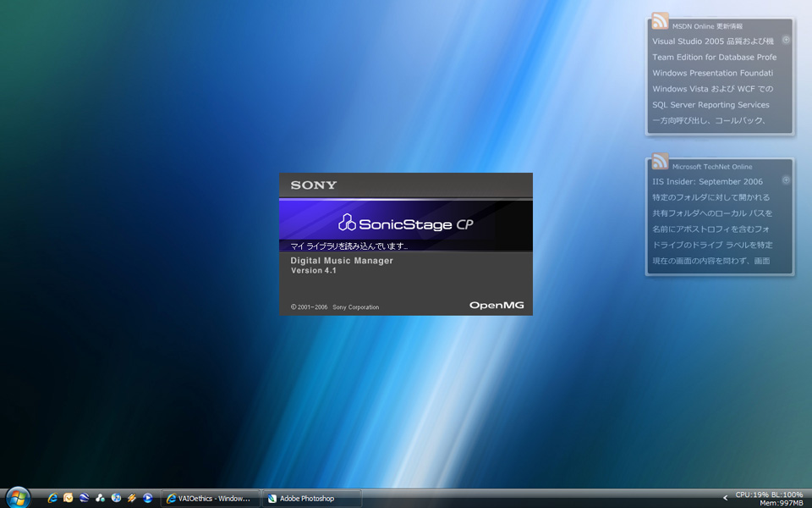Open the blue globe disc icon in Quick Launch
Viewport: 812px width, 508px height.
tap(116, 498)
